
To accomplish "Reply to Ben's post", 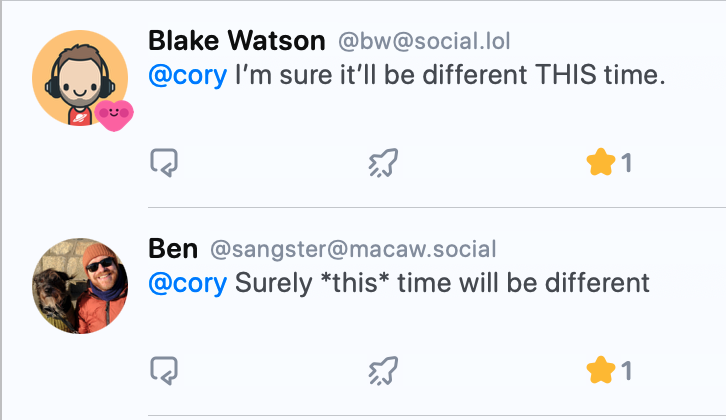I will [164, 370].
